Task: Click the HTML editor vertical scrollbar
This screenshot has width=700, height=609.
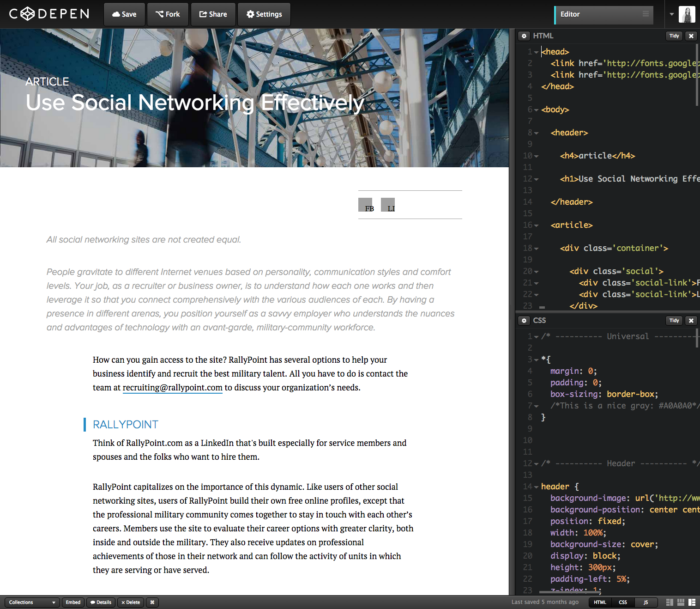Action: pyautogui.click(x=697, y=75)
